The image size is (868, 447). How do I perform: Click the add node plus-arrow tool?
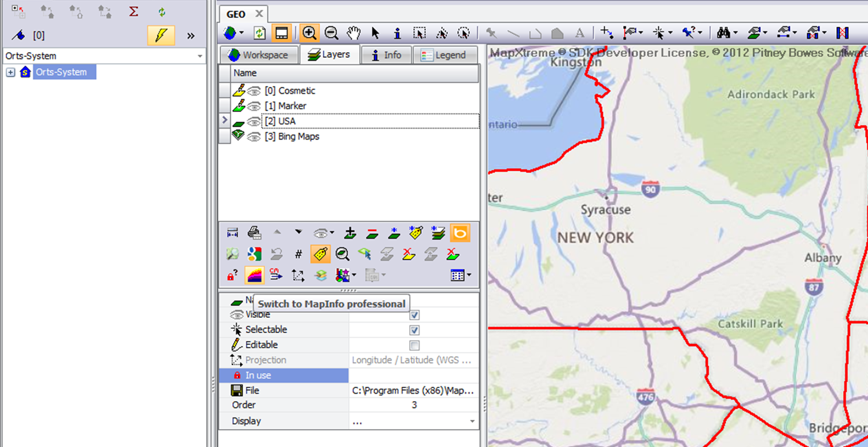606,33
